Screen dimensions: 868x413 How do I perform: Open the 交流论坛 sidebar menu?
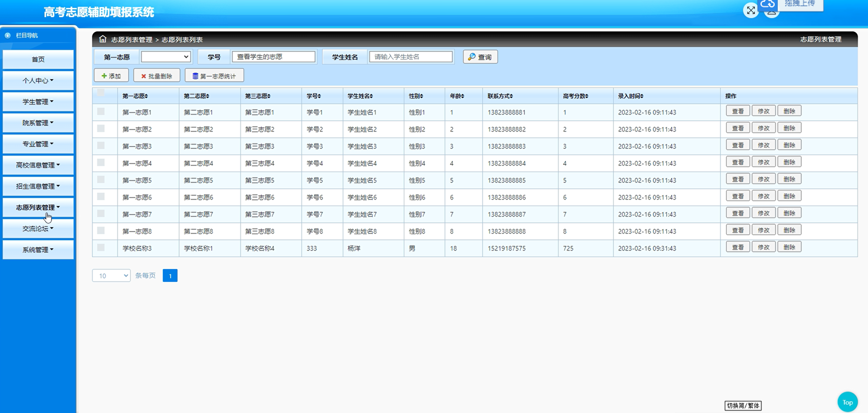coord(38,229)
